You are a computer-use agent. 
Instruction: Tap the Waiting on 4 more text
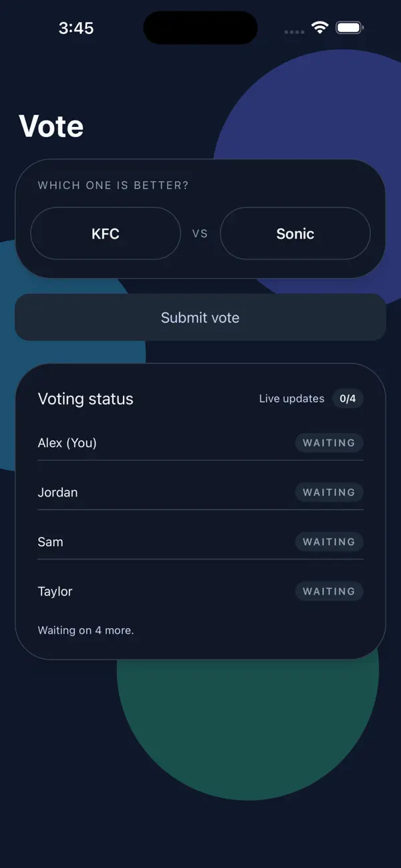pyautogui.click(x=86, y=629)
